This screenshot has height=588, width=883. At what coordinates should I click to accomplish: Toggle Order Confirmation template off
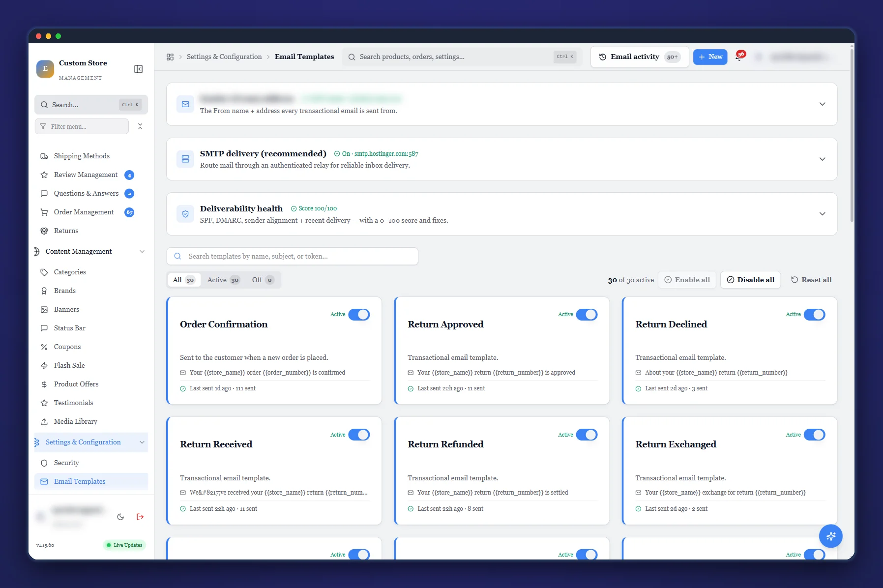359,315
